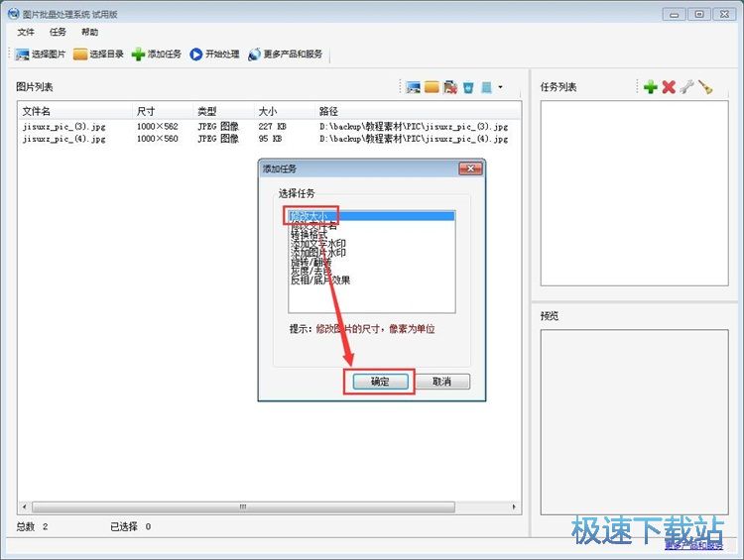Viewport: 744px width, 560px height.
Task: Minimize the main window
Action: [x=674, y=14]
